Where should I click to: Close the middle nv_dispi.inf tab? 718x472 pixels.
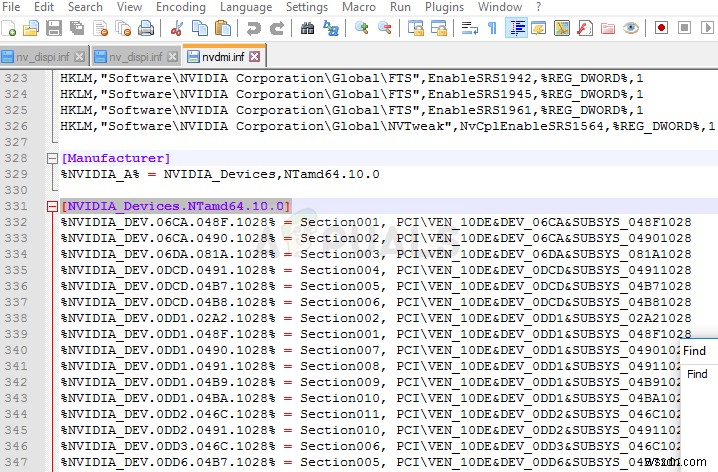pyautogui.click(x=173, y=57)
